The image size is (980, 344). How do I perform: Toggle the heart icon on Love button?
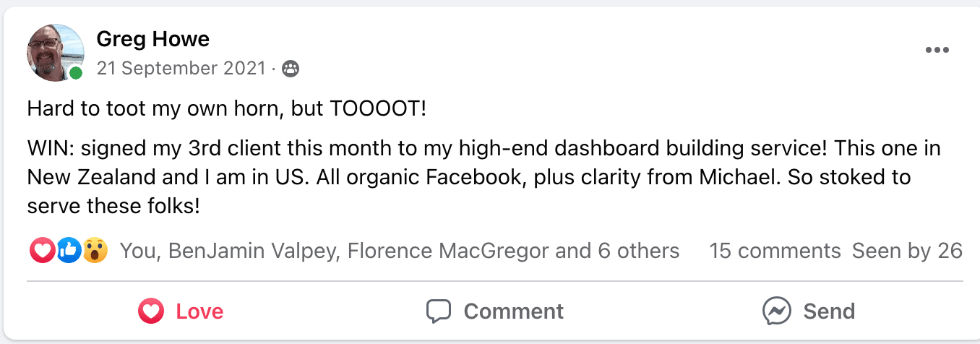pyautogui.click(x=150, y=311)
